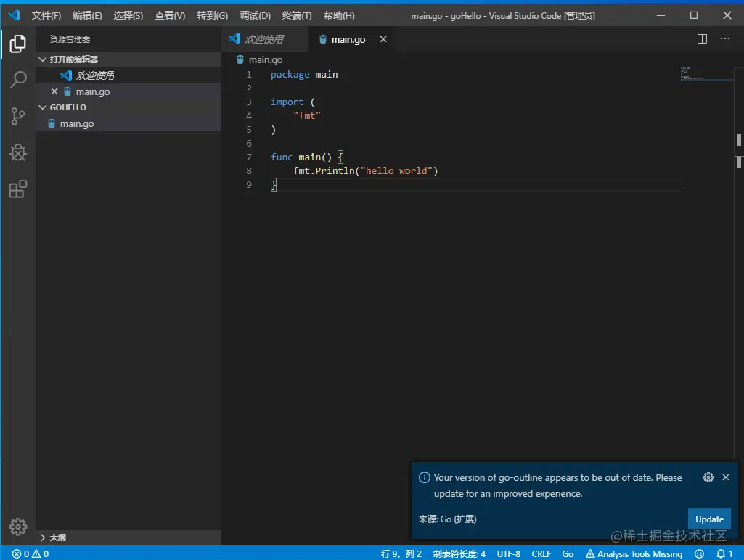Open the 文件(F) menu
Image resolution: width=744 pixels, height=560 pixels.
pos(46,16)
